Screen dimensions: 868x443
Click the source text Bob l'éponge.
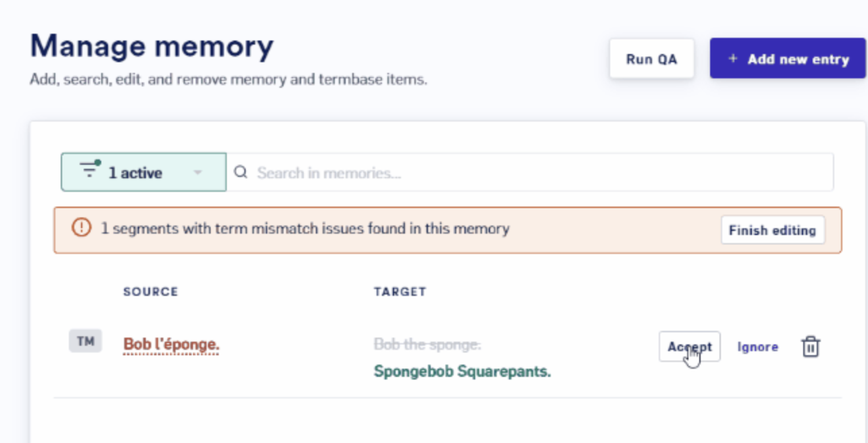171,344
